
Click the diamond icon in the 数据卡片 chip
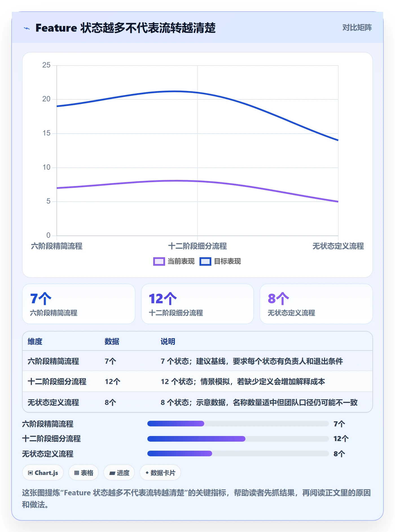(147, 472)
